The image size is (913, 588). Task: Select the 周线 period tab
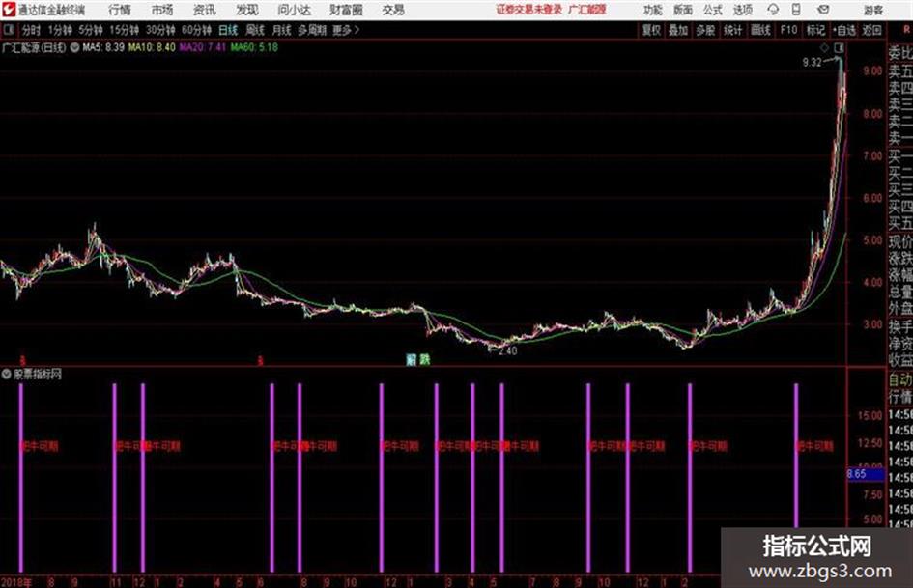(255, 30)
